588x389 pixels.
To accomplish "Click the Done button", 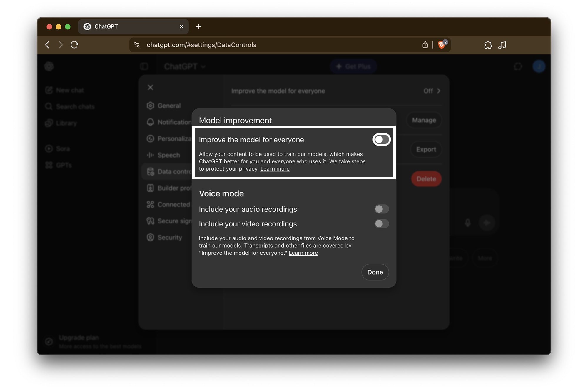I will tap(375, 272).
